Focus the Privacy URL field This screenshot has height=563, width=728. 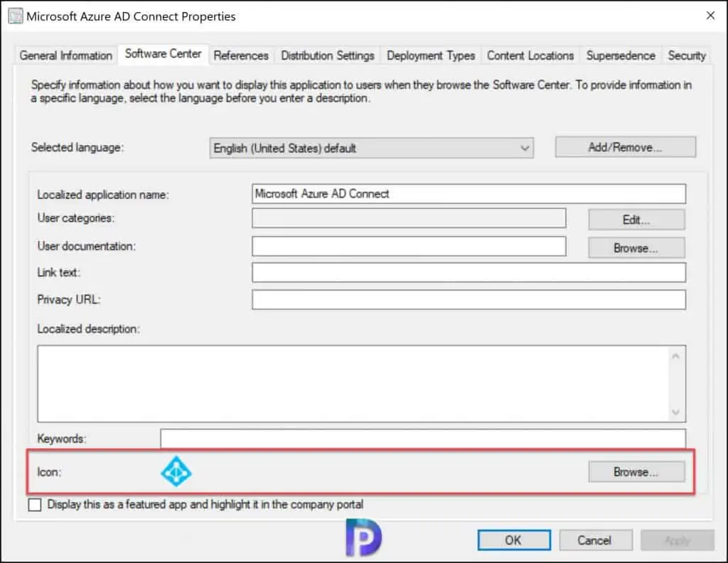469,300
